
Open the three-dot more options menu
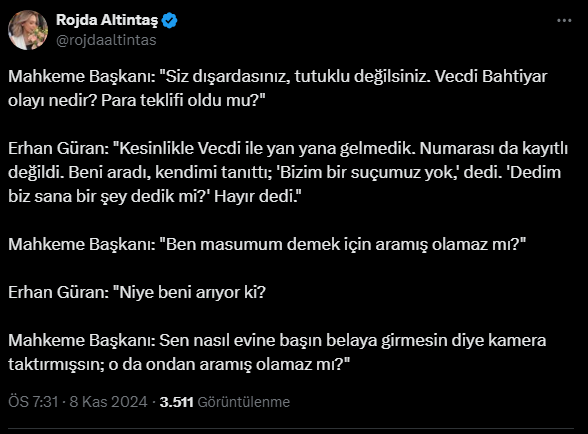coord(564,21)
